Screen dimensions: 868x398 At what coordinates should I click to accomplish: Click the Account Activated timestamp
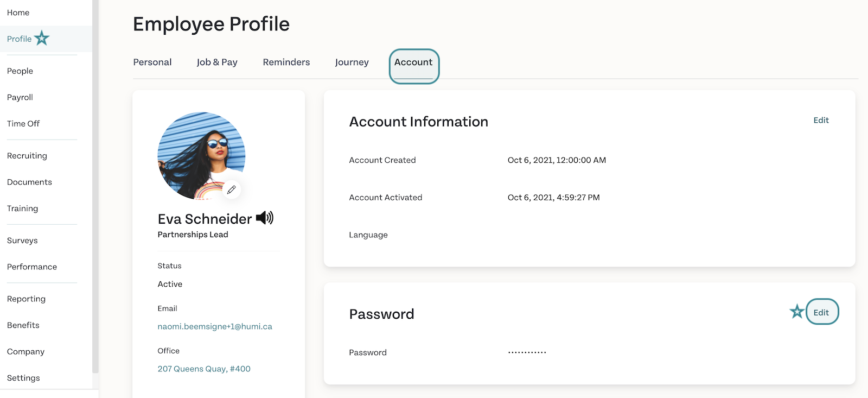coord(553,198)
